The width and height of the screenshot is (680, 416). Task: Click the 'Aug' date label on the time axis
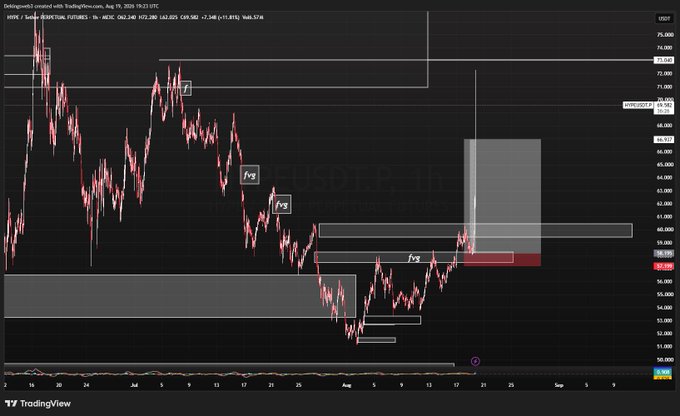pos(346,385)
